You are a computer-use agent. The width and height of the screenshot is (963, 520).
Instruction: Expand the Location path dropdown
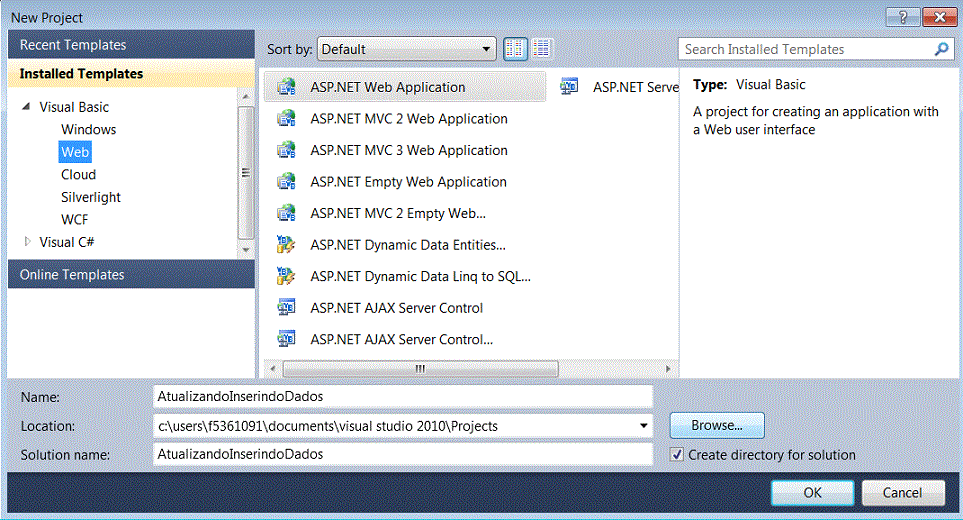(641, 426)
